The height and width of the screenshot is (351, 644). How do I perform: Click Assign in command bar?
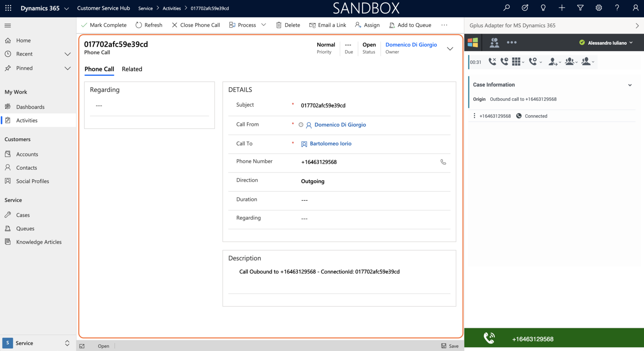[367, 25]
